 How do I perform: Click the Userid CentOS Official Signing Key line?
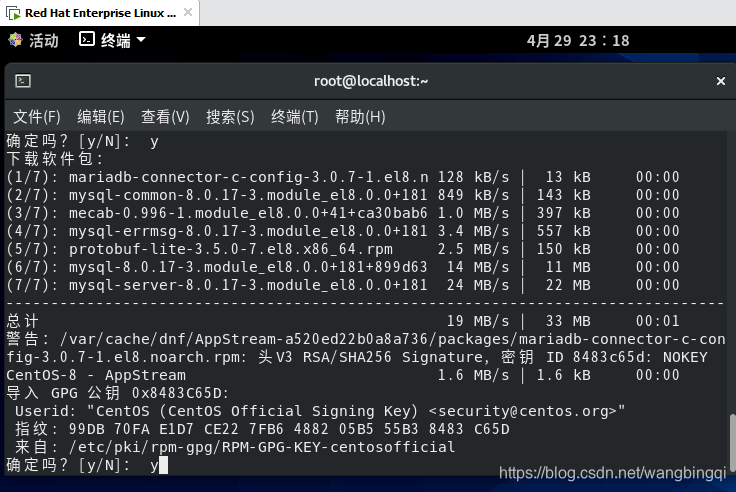click(320, 412)
